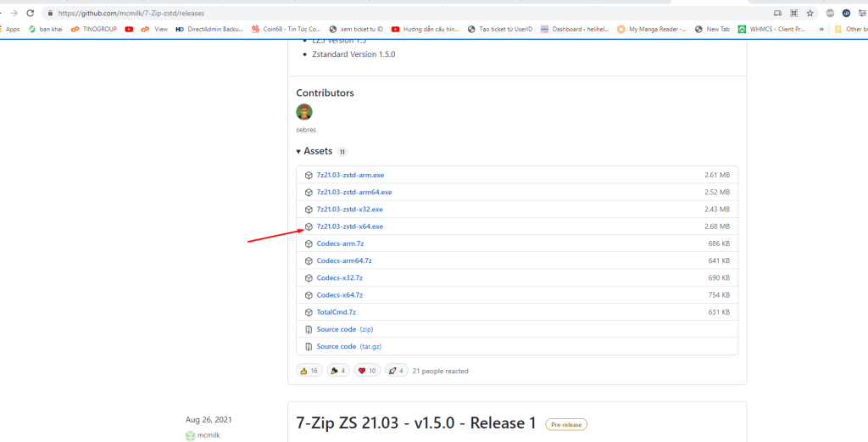Bookmark this page with the star icon
868x442 pixels.
pyautogui.click(x=810, y=13)
